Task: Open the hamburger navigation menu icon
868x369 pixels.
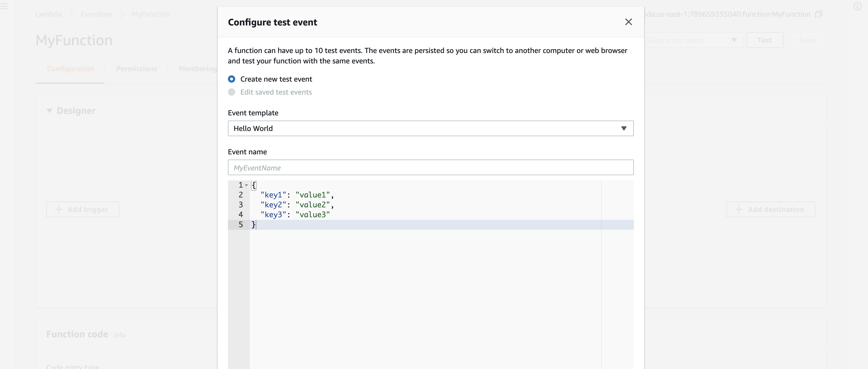Action: pos(4,6)
